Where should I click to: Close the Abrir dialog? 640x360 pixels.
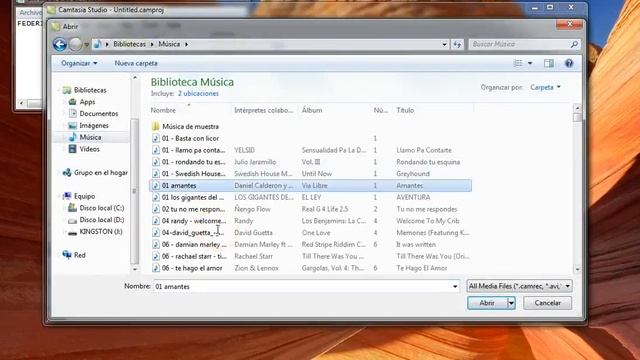[570, 25]
